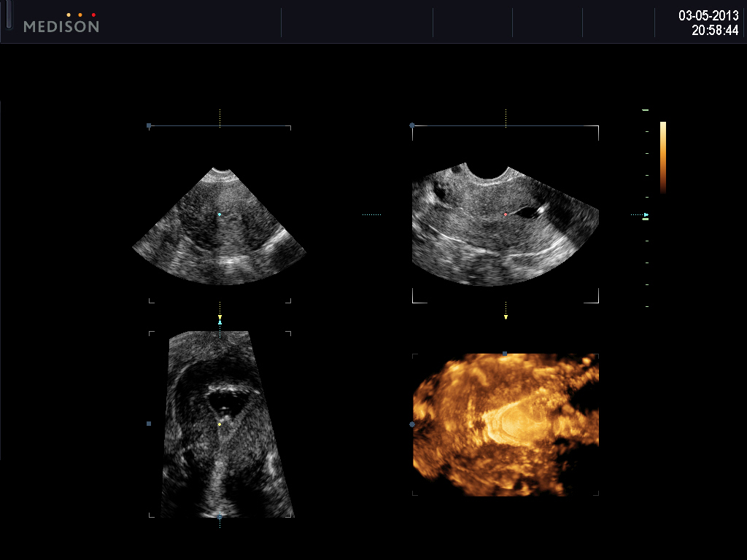Image resolution: width=747 pixels, height=560 pixels.
Task: Click the time 20:58:44
Action: [x=715, y=31]
